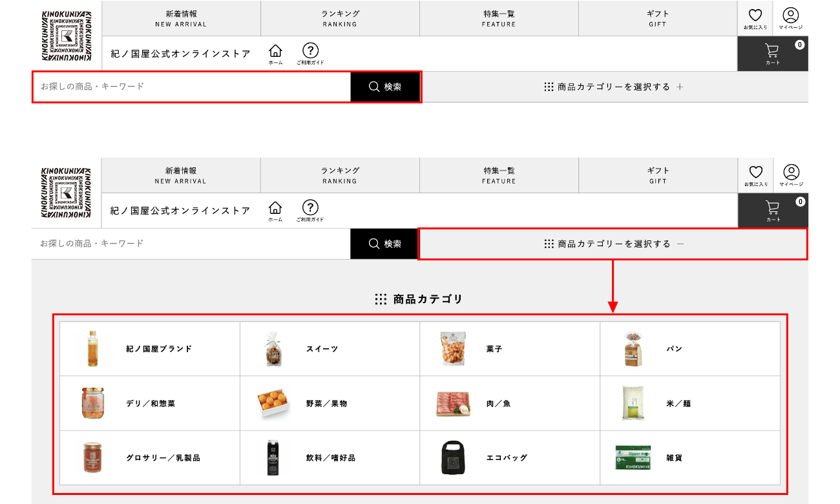Select the 紀ノ国屋ブランド category

(150, 349)
